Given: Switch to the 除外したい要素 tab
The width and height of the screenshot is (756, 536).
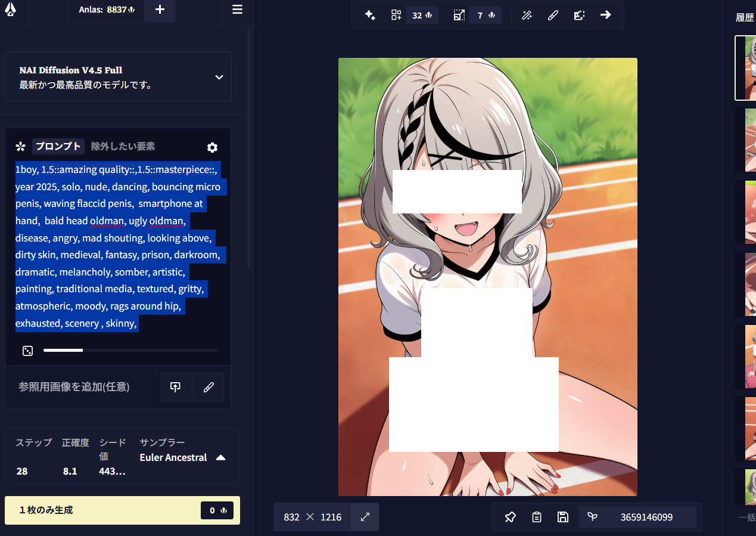Looking at the screenshot, I should click(x=123, y=147).
